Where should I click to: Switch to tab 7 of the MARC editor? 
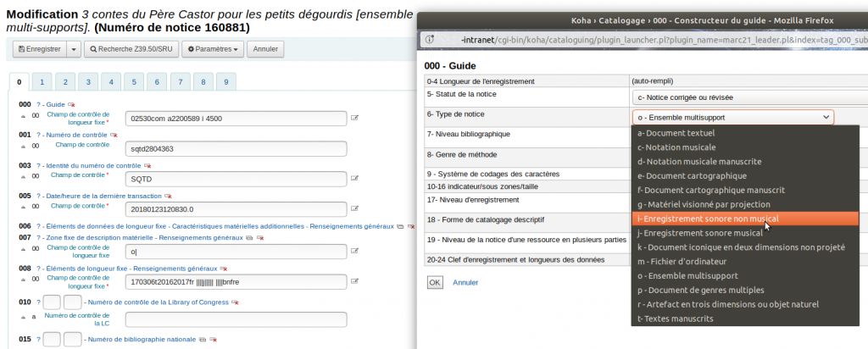[x=181, y=82]
